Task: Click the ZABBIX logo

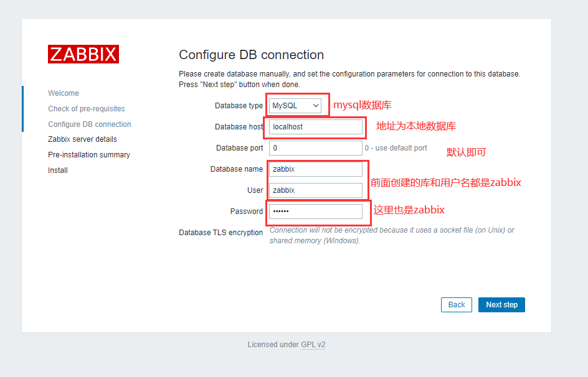Action: pos(83,54)
